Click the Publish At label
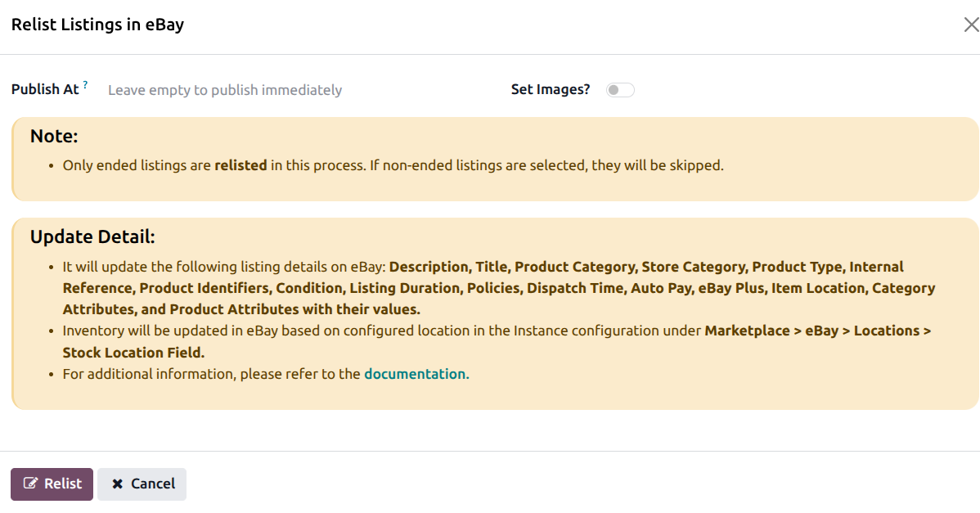 point(45,89)
